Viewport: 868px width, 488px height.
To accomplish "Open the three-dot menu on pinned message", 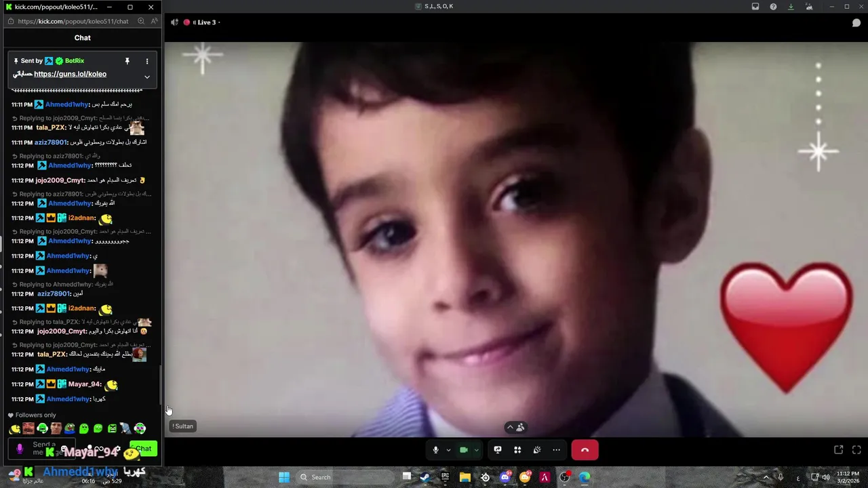I will pyautogui.click(x=146, y=61).
